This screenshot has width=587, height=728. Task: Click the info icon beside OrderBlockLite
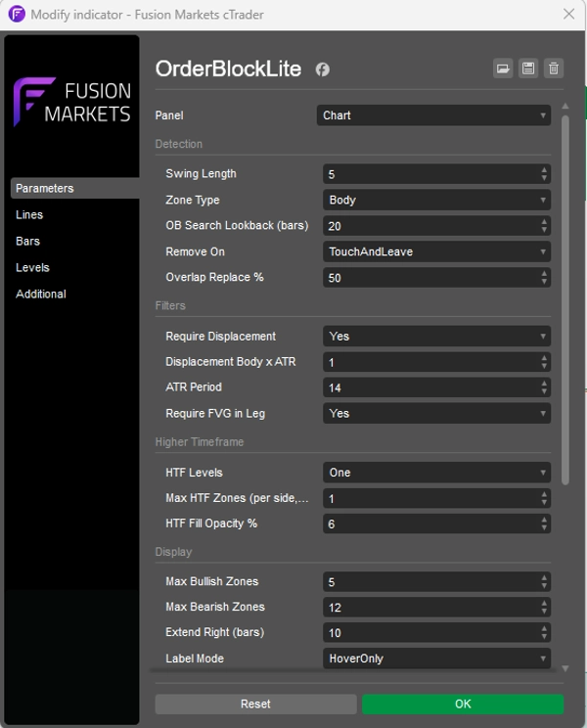pyautogui.click(x=323, y=69)
